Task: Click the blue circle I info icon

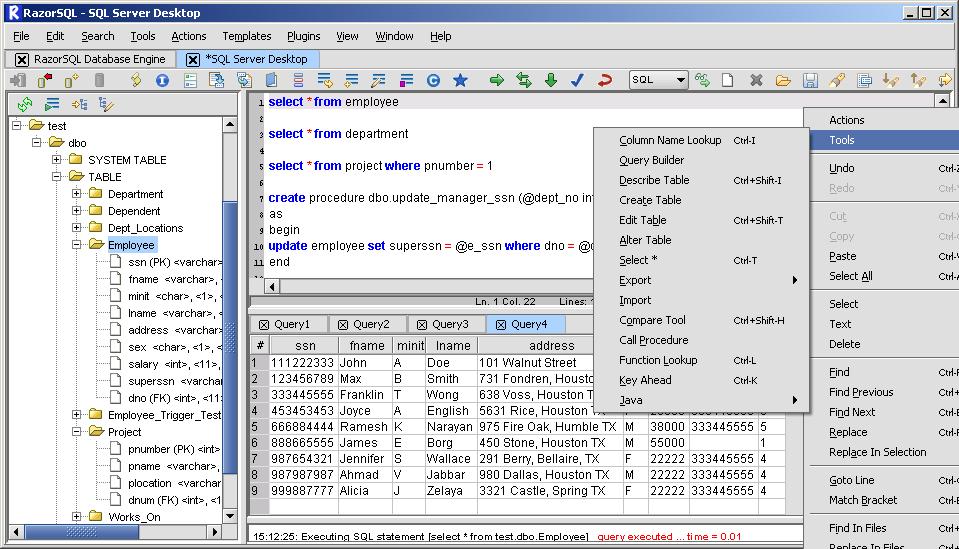Action: [x=162, y=80]
